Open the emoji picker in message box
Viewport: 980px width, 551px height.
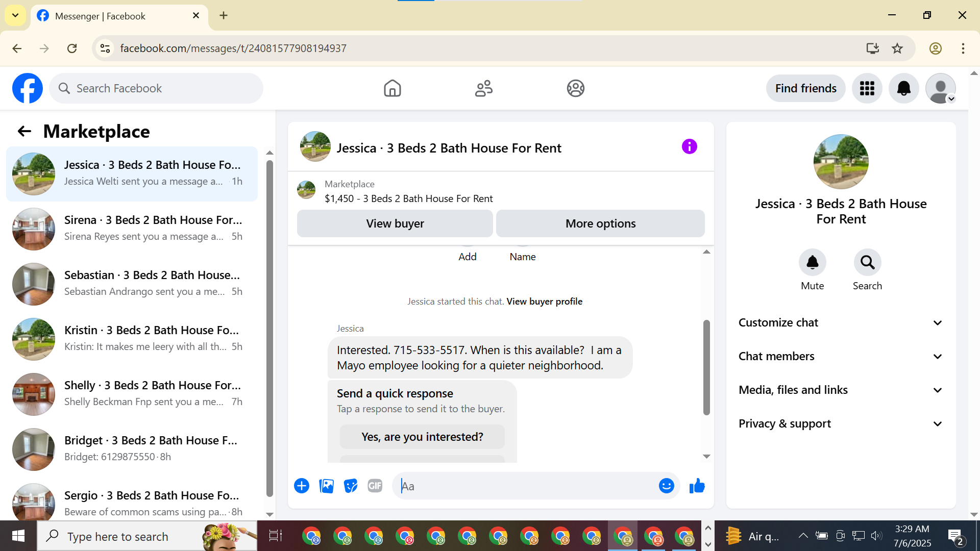[x=666, y=486]
